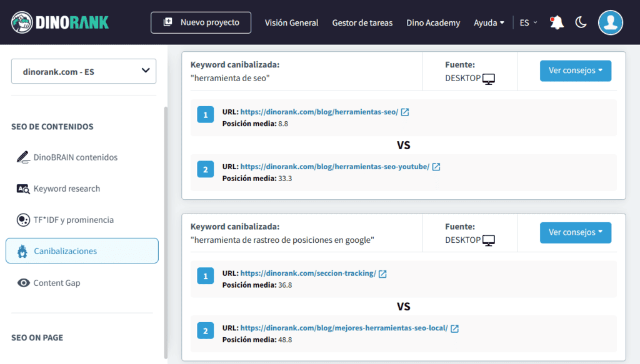Open DinoBRAIN contenidos
640x364 pixels.
pos(76,157)
